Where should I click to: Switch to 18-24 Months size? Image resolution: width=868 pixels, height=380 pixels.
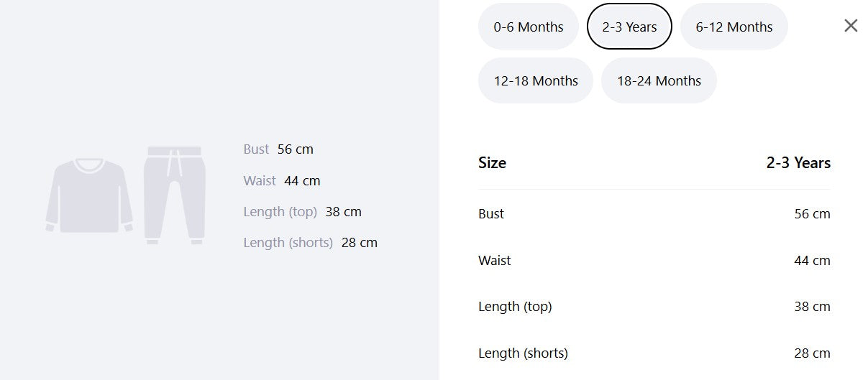(x=659, y=80)
